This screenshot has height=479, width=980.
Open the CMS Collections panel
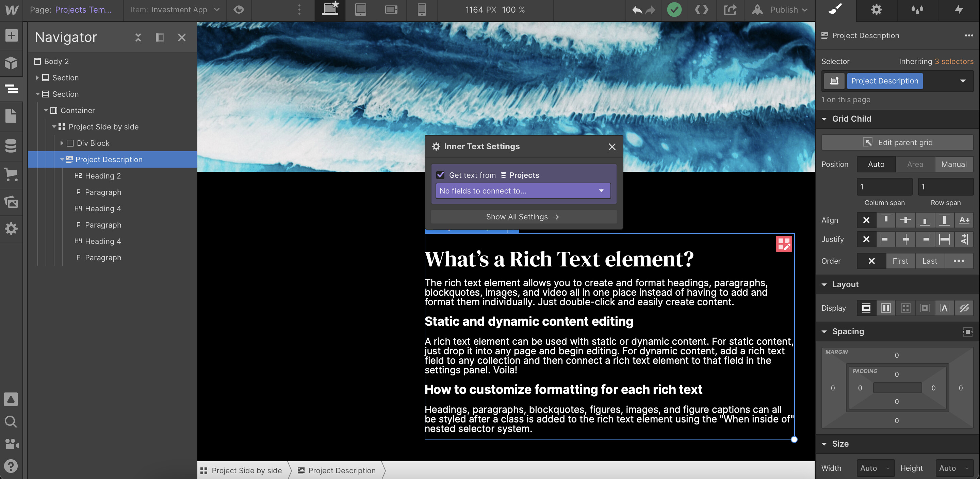pyautogui.click(x=11, y=145)
